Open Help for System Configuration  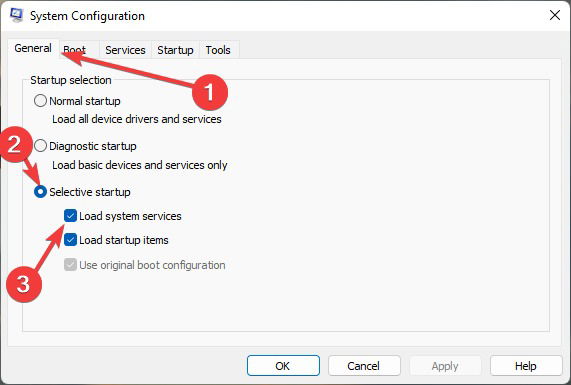(x=525, y=365)
